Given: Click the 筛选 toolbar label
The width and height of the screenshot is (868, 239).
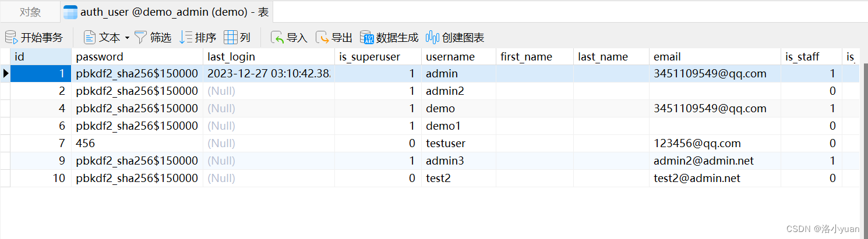Looking at the screenshot, I should pyautogui.click(x=161, y=38).
